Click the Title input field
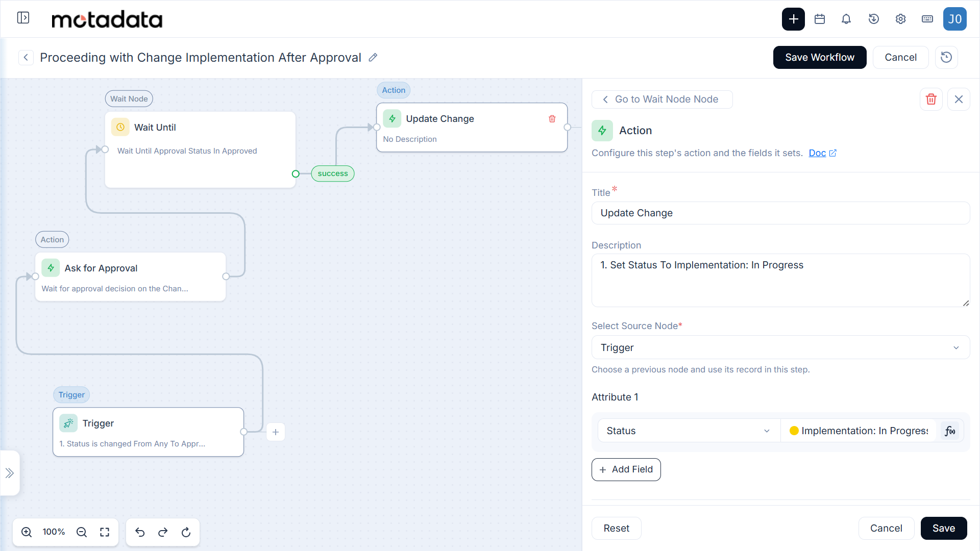 780,213
